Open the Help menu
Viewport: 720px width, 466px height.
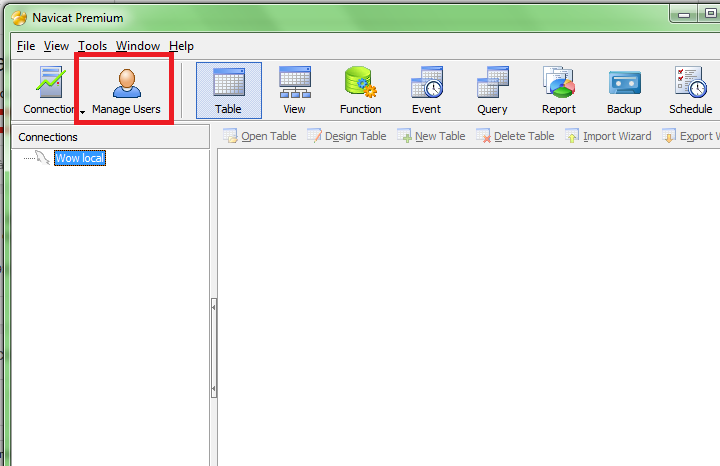click(x=181, y=46)
